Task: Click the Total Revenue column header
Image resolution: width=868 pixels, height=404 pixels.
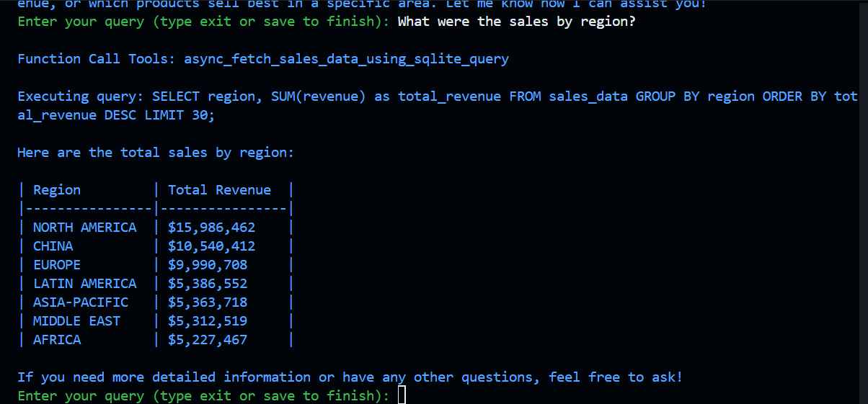Action: pyautogui.click(x=219, y=190)
